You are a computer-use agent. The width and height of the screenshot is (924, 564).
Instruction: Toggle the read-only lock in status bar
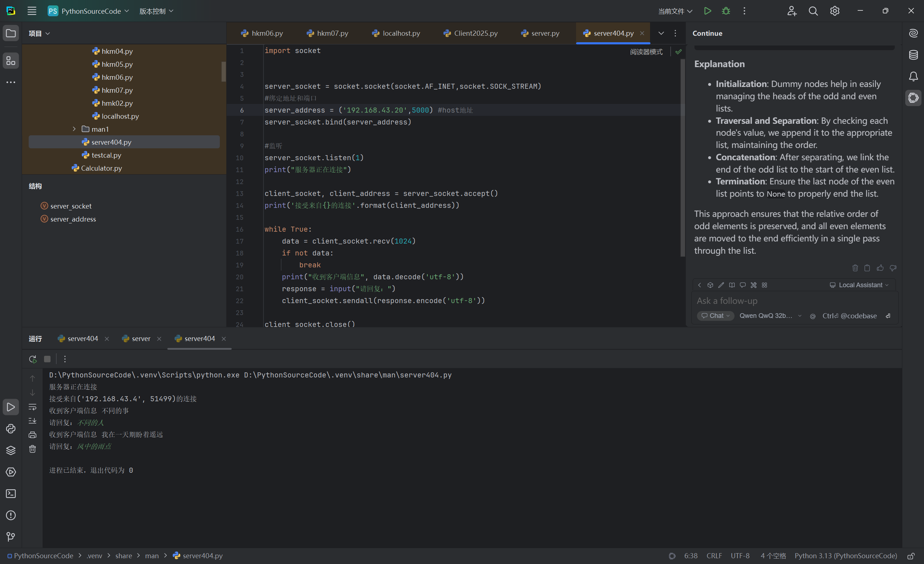coord(911,556)
